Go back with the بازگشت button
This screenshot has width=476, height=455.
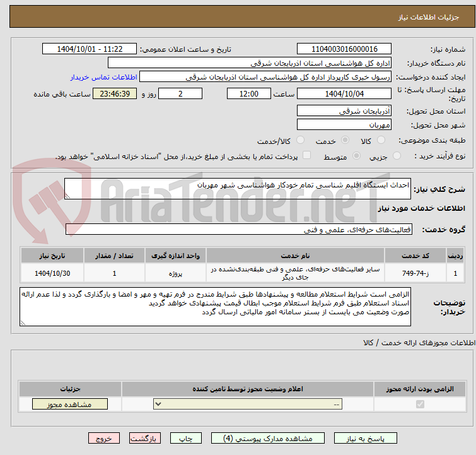pyautogui.click(x=144, y=439)
